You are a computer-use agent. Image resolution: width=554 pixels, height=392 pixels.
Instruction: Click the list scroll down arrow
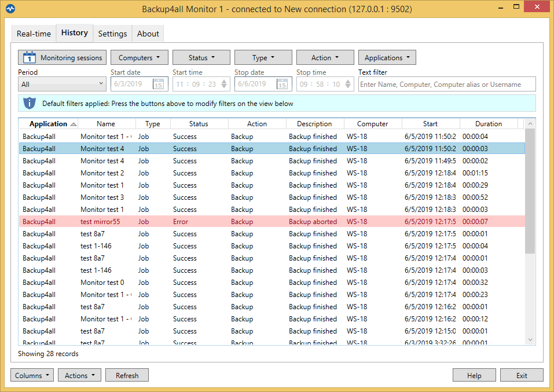click(530, 340)
